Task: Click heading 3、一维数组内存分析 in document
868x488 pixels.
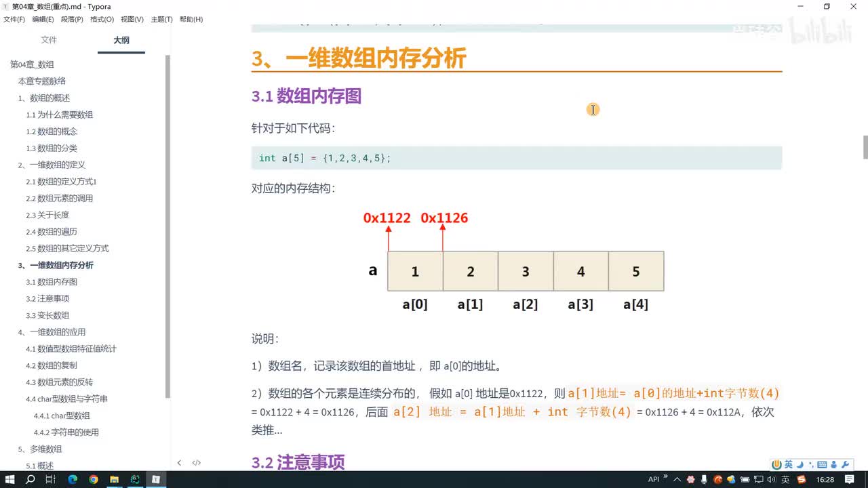Action: point(359,58)
